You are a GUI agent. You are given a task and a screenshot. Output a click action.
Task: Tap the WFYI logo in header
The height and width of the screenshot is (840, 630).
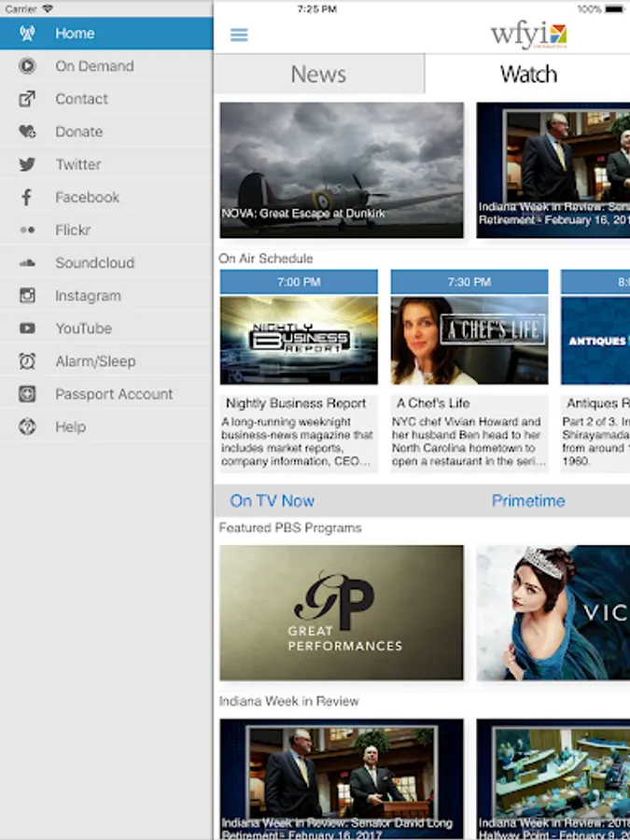(x=529, y=35)
